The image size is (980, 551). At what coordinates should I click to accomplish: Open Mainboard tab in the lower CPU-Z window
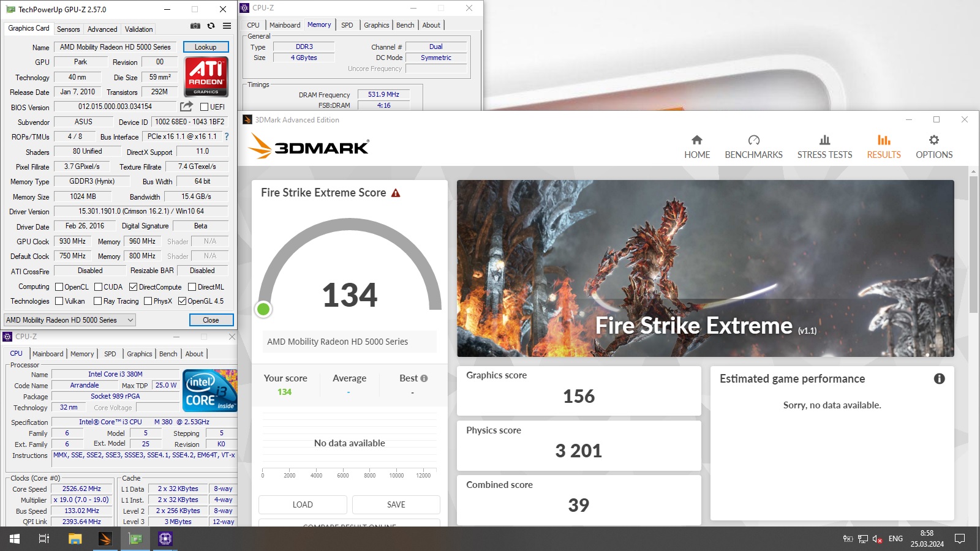click(x=48, y=354)
